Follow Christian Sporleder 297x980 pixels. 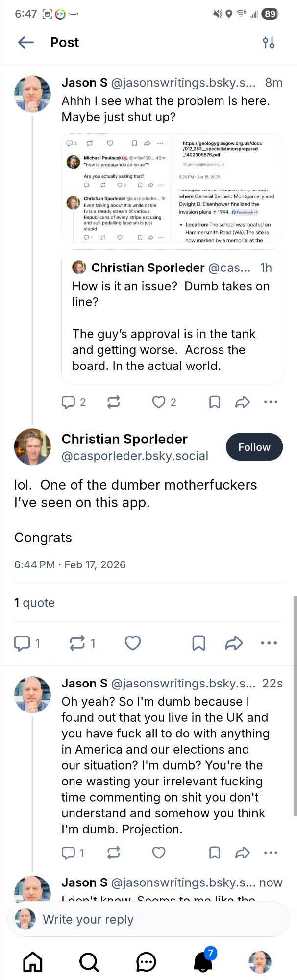254,447
